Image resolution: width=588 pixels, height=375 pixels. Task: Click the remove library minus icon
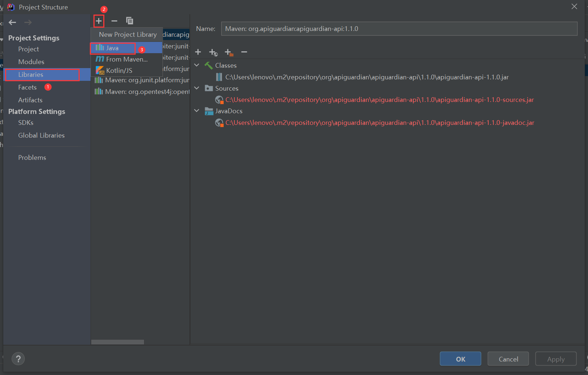114,21
